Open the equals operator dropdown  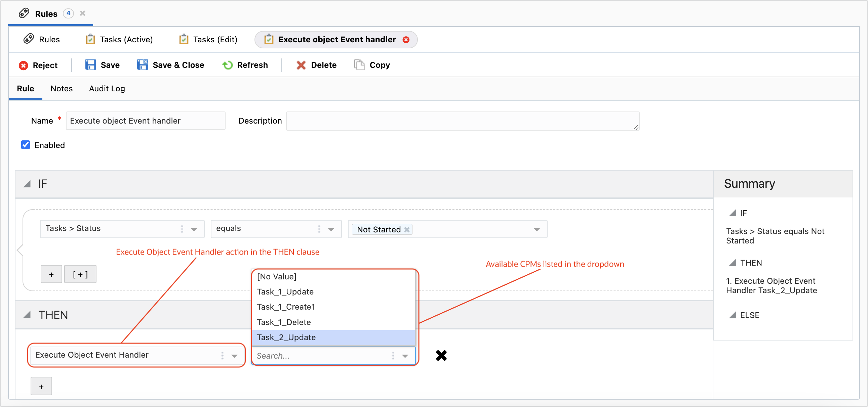point(331,229)
